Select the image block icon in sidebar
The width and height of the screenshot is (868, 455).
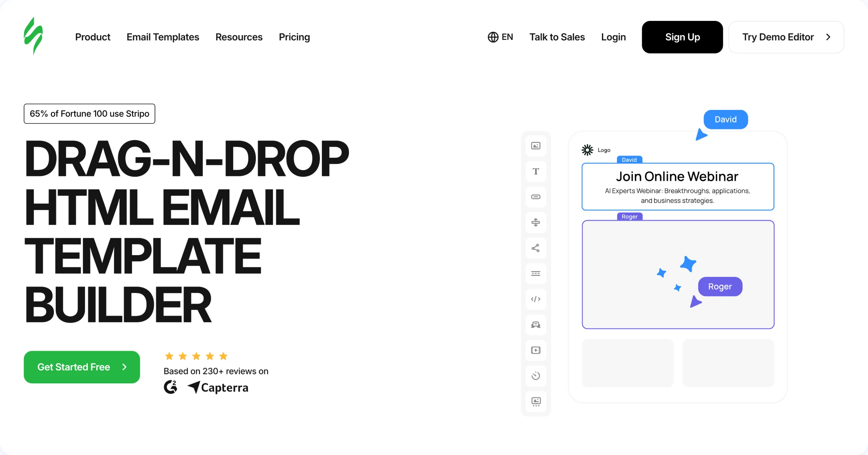[x=536, y=146]
